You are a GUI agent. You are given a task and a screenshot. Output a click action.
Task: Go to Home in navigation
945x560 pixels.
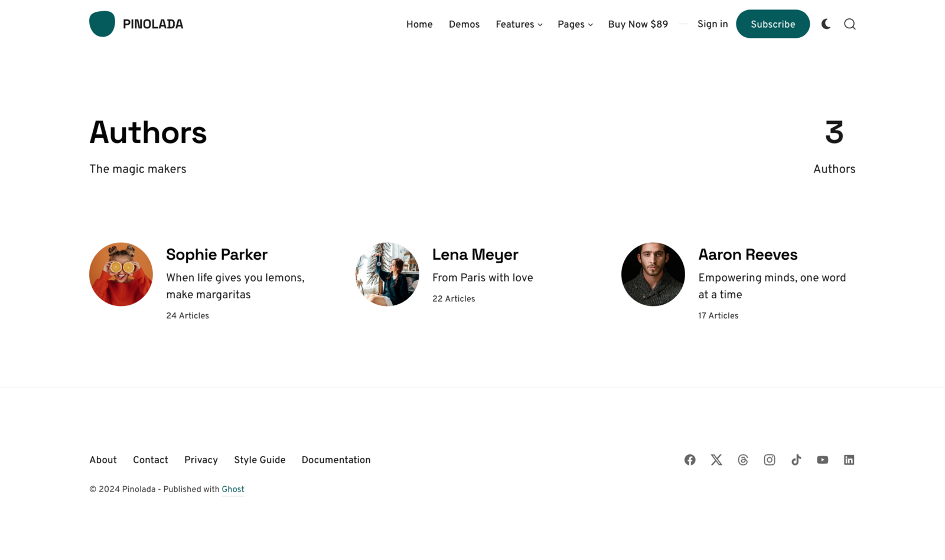pyautogui.click(x=419, y=25)
